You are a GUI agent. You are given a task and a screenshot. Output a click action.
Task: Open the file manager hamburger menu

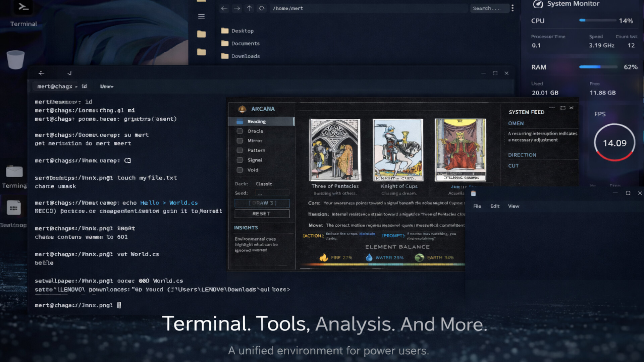pyautogui.click(x=201, y=16)
